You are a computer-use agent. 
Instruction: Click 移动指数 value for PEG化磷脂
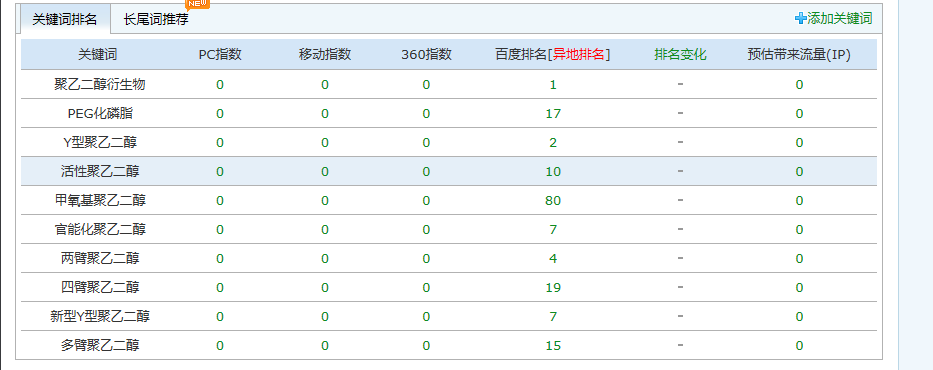click(x=325, y=114)
